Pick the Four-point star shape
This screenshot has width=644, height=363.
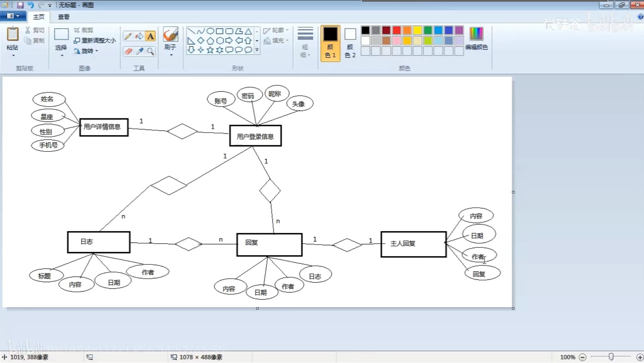(201, 50)
